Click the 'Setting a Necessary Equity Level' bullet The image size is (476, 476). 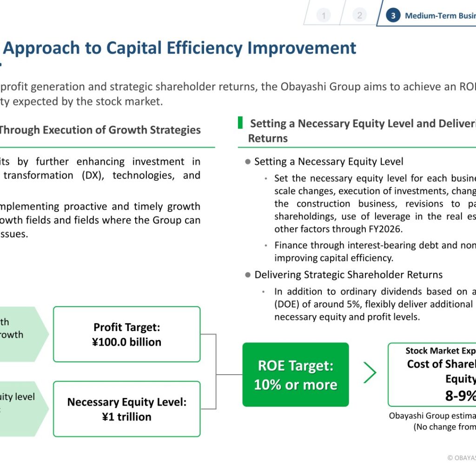tap(329, 161)
